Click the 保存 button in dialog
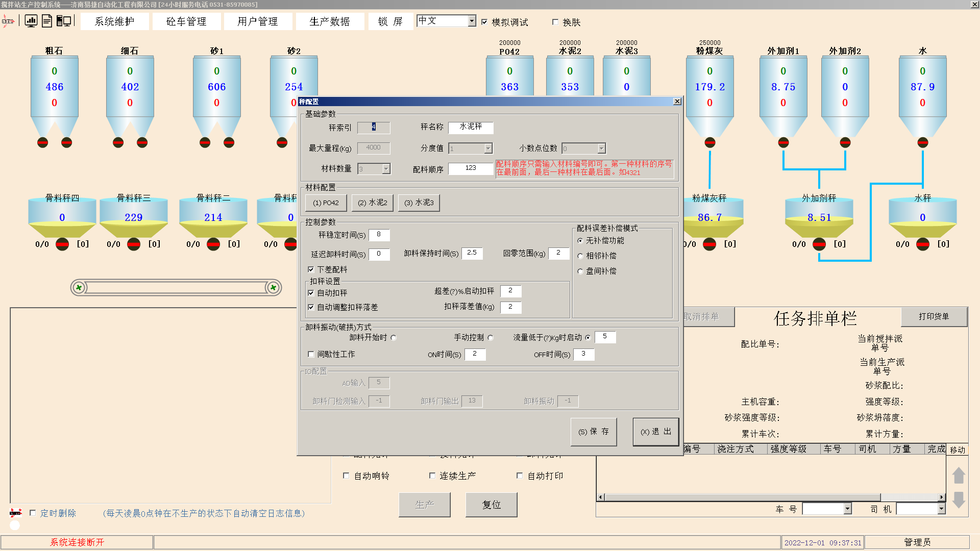The image size is (980, 551). (x=594, y=432)
